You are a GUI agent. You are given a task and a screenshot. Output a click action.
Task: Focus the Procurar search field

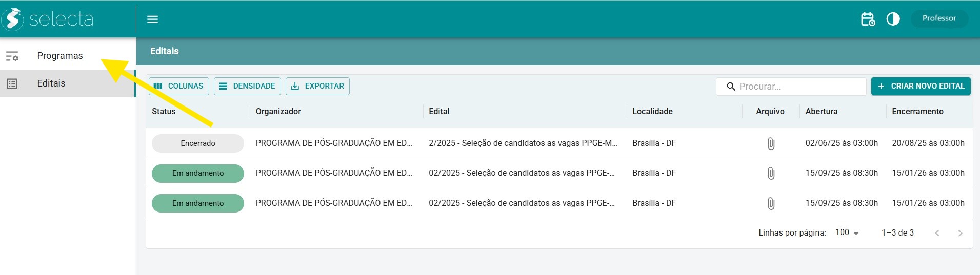click(x=797, y=87)
